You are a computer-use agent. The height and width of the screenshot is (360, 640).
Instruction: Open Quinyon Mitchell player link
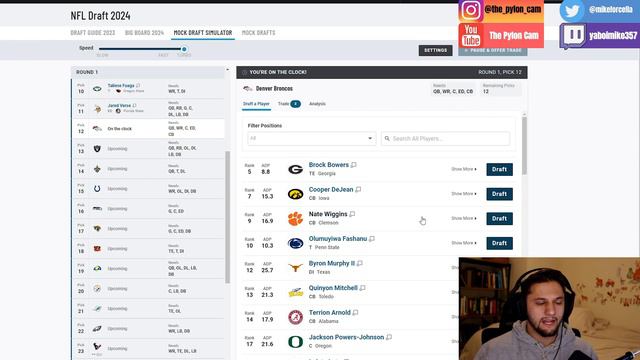333,288
